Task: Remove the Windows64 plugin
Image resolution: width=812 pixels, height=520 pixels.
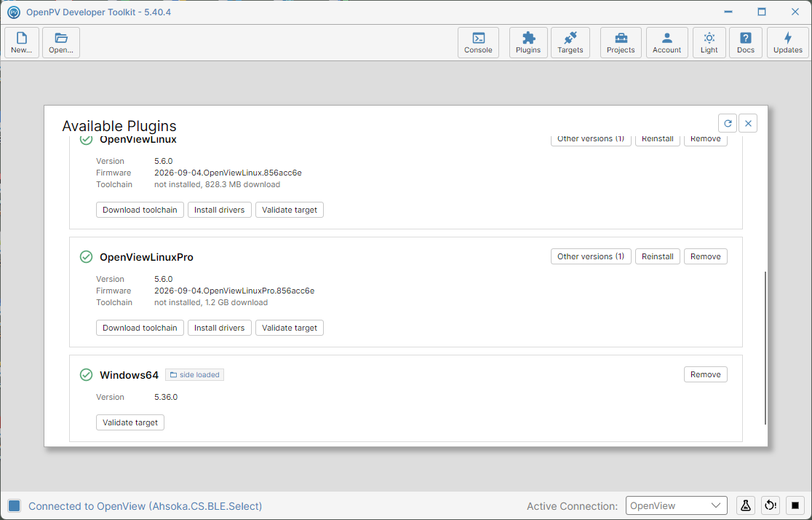Action: (x=705, y=374)
